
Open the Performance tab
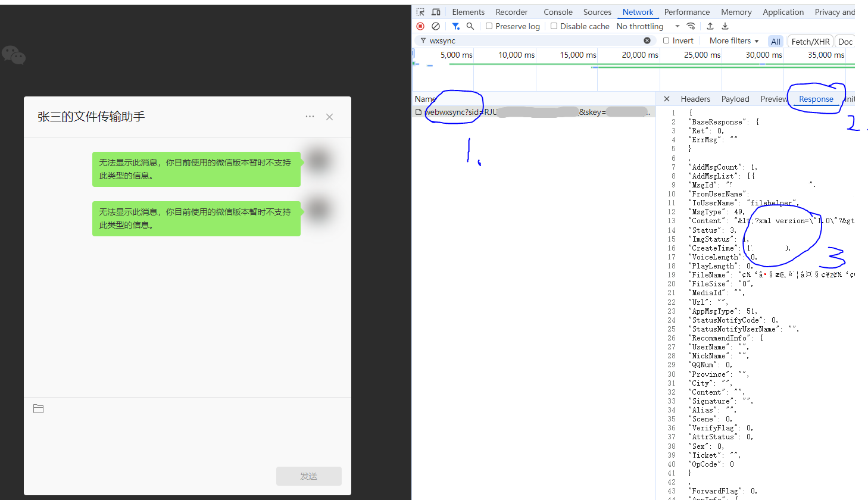pyautogui.click(x=687, y=12)
